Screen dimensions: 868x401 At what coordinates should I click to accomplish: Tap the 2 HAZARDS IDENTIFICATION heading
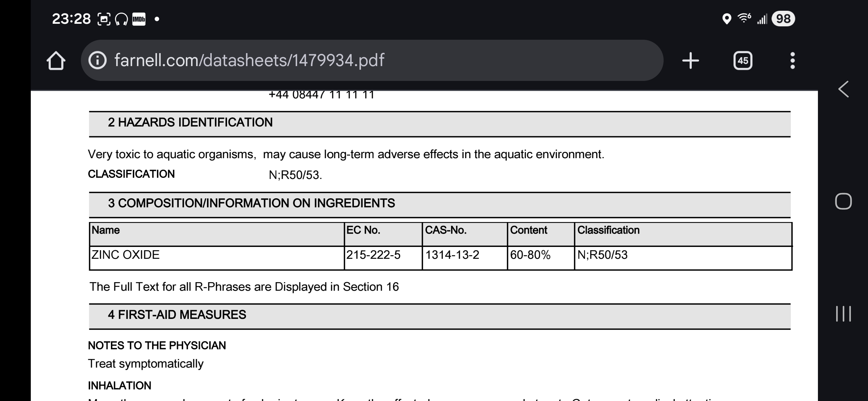(x=190, y=123)
